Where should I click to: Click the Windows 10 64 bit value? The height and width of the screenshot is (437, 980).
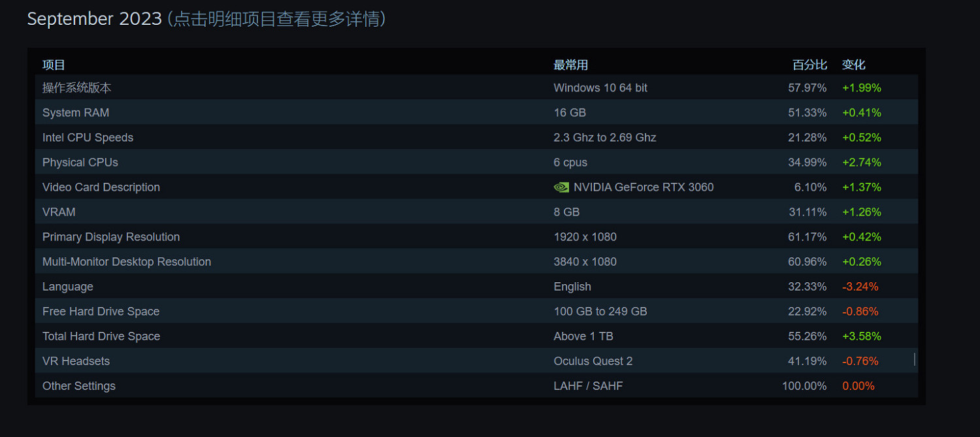[x=600, y=88]
